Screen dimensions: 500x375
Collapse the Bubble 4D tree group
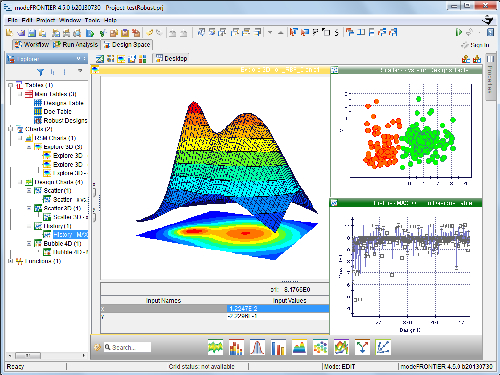point(29,244)
